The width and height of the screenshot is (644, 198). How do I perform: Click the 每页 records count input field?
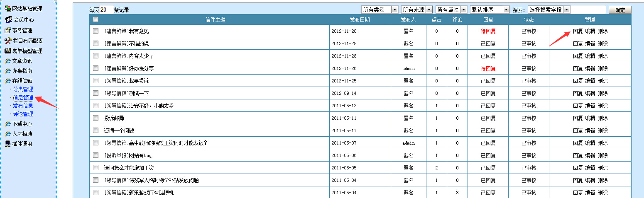coord(106,10)
